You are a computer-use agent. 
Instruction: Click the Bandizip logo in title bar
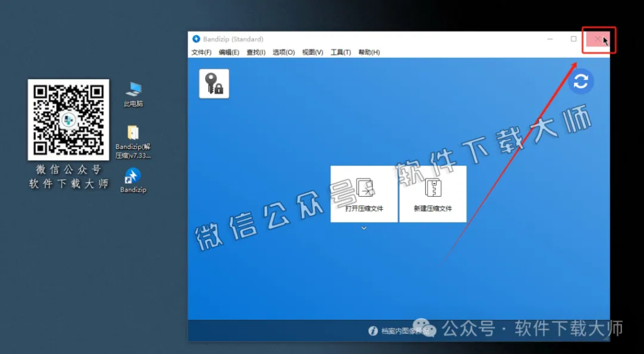click(196, 39)
